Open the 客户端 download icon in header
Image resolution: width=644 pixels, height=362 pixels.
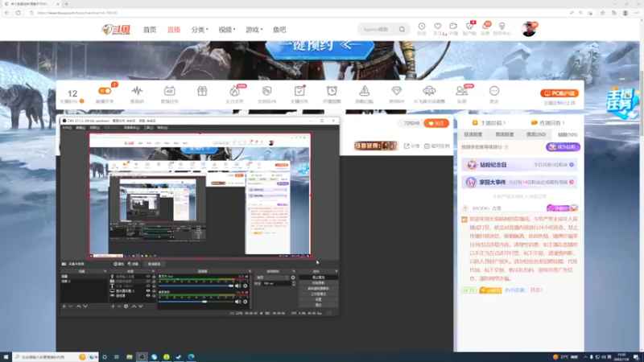[469, 27]
